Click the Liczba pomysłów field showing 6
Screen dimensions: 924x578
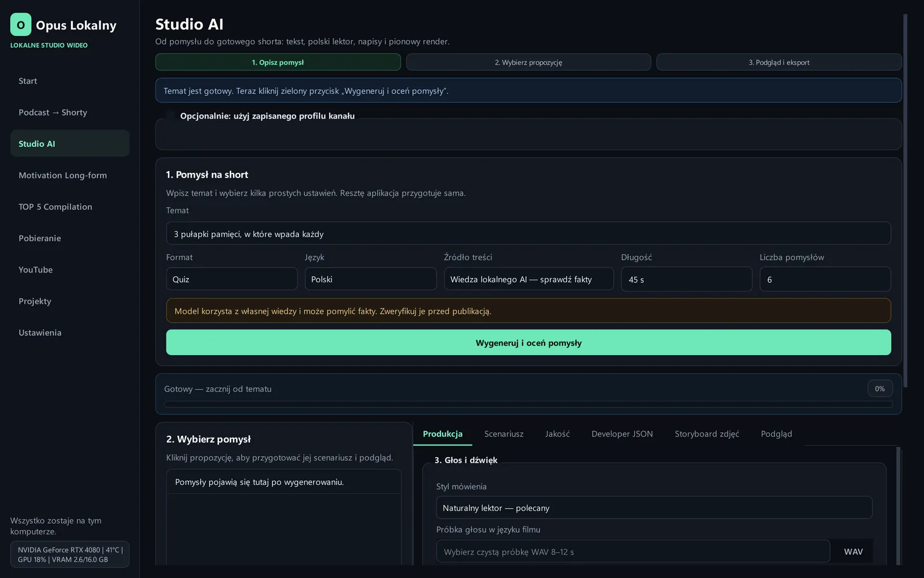click(825, 279)
